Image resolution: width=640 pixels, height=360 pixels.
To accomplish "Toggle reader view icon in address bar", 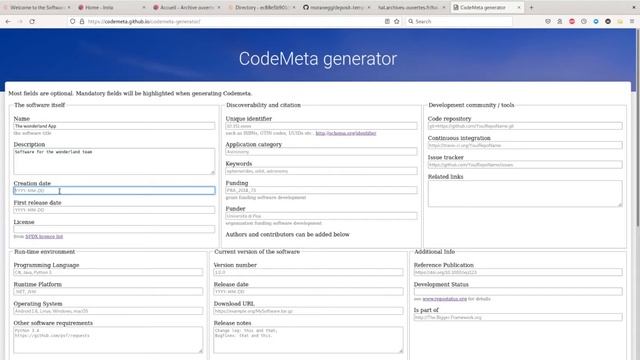I will click(x=387, y=21).
